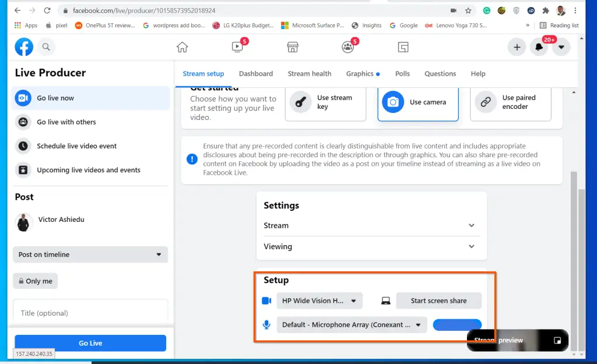Open the Watch video icon
This screenshot has height=364, width=597.
[x=238, y=47]
